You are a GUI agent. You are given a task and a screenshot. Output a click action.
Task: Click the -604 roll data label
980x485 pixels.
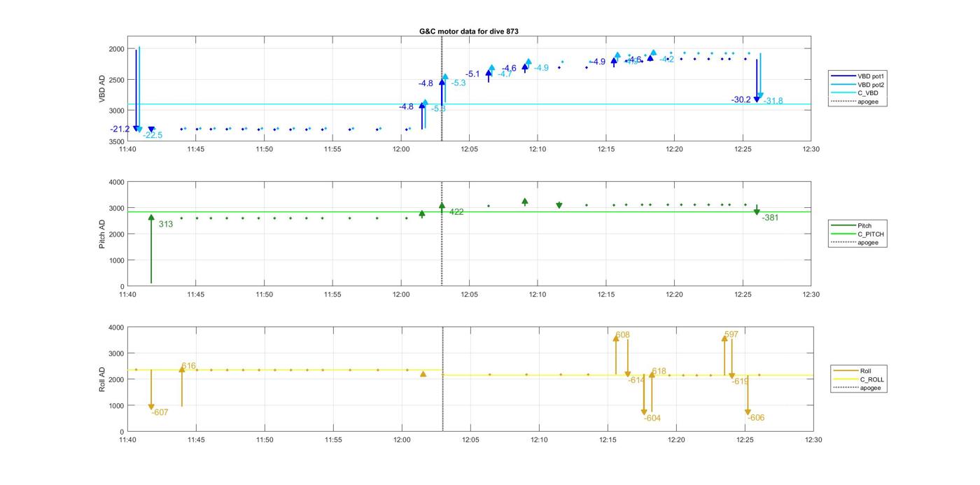[x=652, y=418]
